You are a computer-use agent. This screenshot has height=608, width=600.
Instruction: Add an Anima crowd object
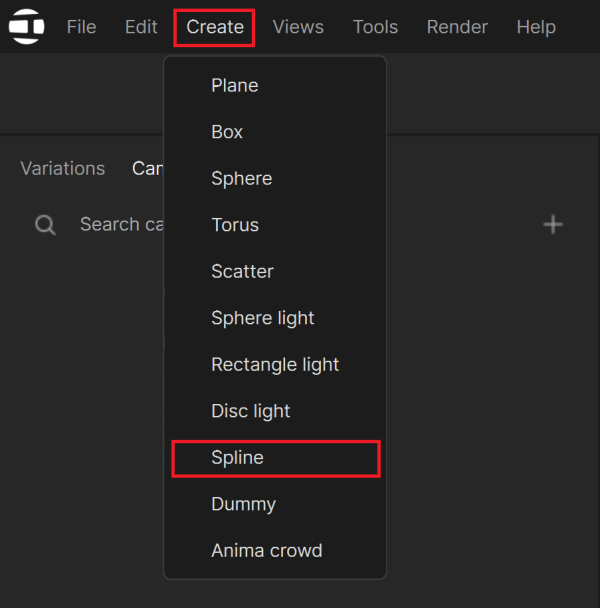[x=275, y=551]
